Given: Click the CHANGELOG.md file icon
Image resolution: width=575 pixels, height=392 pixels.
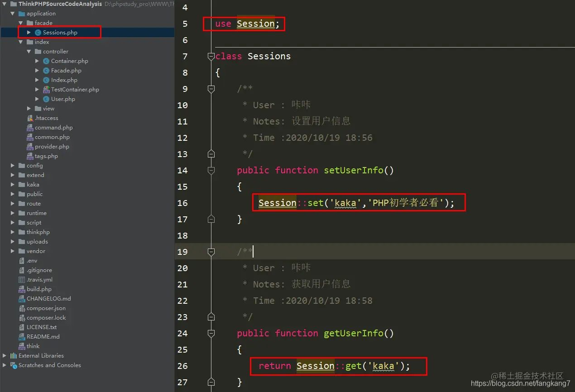Looking at the screenshot, I should 22,299.
